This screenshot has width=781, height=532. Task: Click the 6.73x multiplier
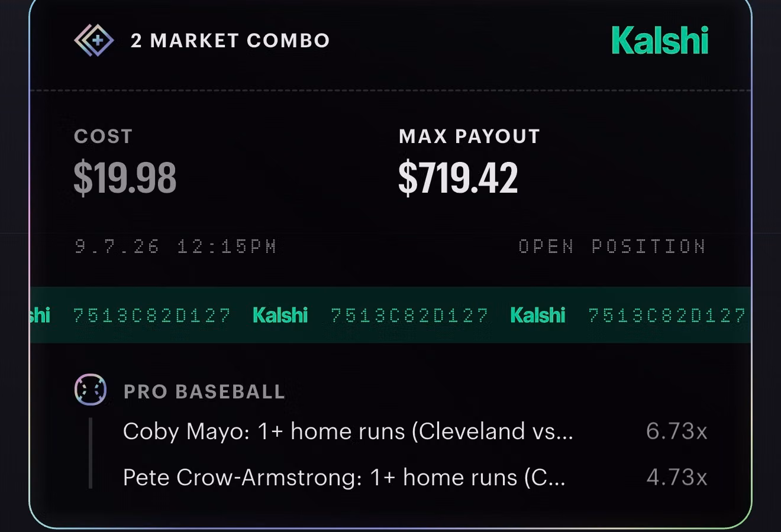[677, 432]
